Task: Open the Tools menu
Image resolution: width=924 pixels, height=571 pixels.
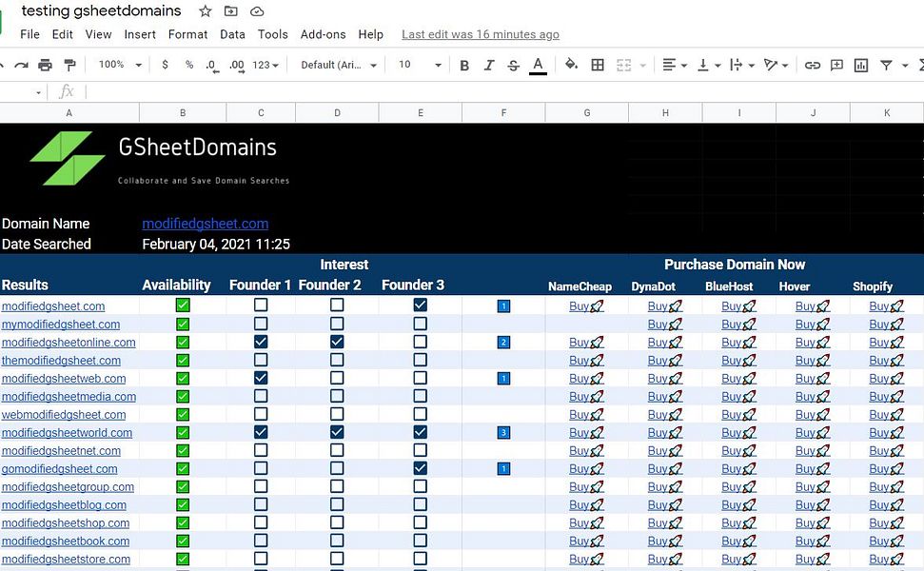Action: point(273,34)
